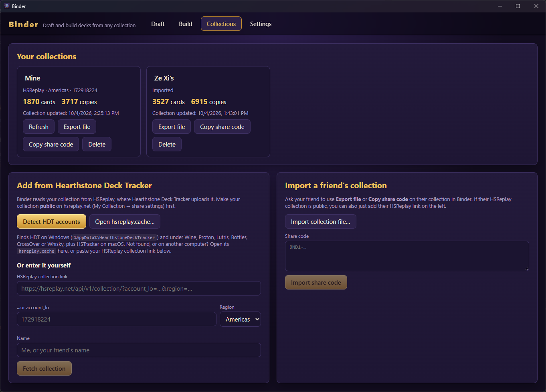Switch to the Build tab

click(x=185, y=24)
